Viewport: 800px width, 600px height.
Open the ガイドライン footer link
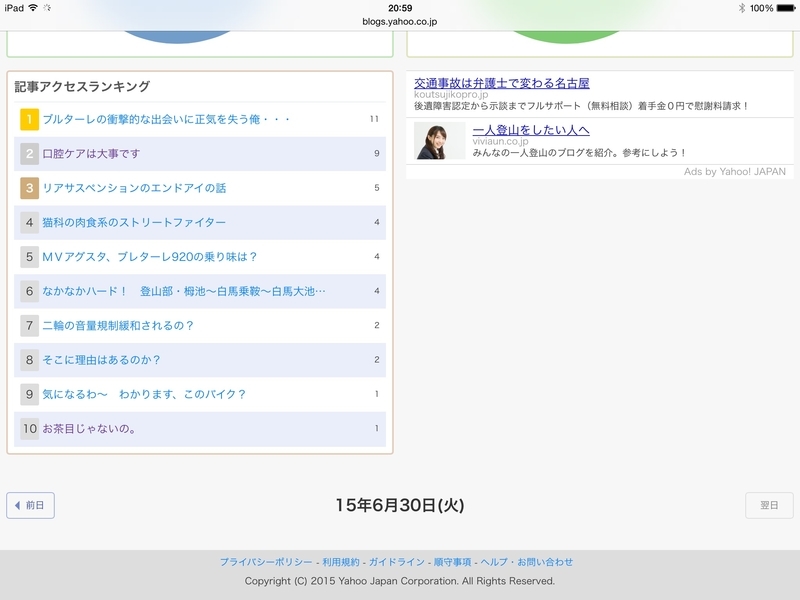click(x=396, y=562)
